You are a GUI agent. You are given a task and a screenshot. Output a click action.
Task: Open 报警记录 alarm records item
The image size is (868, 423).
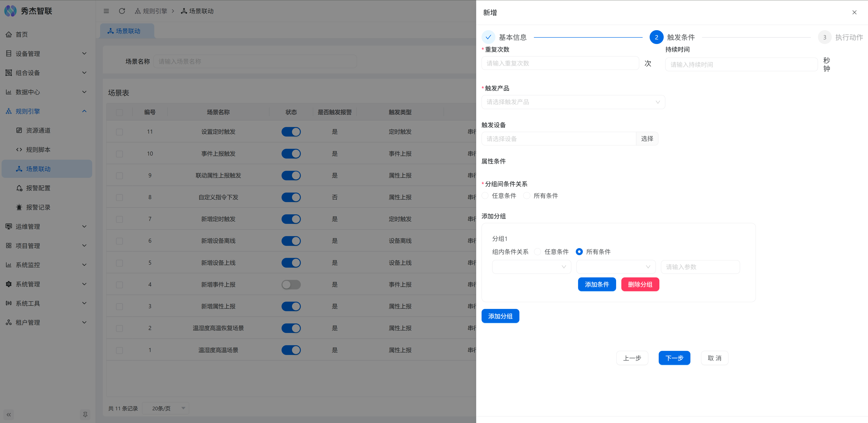coord(38,208)
